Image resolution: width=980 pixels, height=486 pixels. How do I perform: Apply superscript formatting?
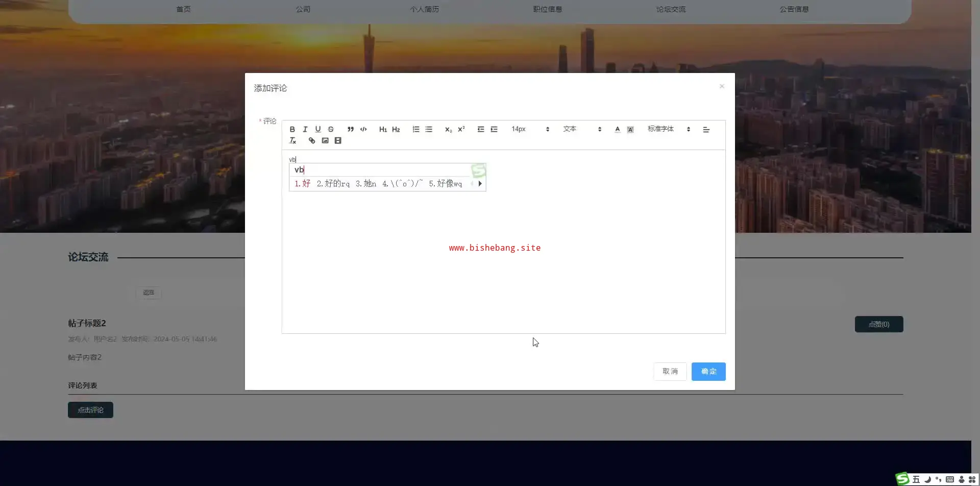(x=461, y=129)
